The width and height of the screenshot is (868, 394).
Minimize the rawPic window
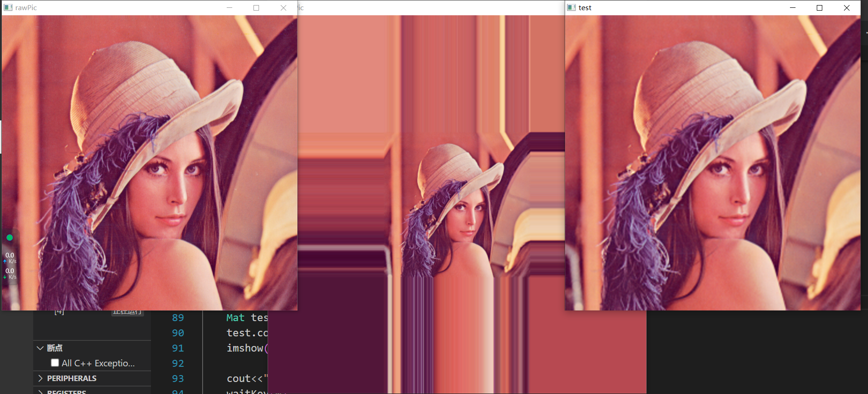[229, 8]
